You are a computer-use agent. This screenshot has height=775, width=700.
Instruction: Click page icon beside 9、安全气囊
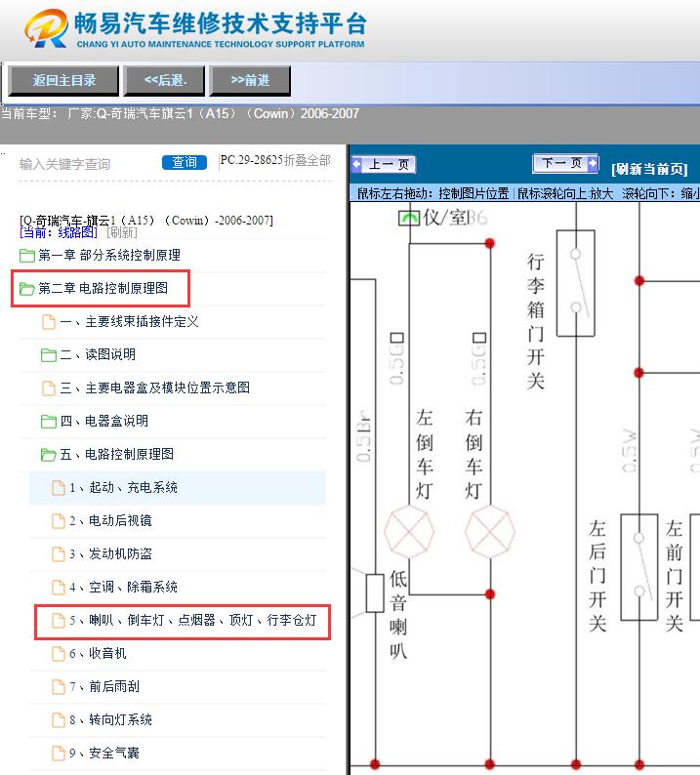tap(59, 754)
